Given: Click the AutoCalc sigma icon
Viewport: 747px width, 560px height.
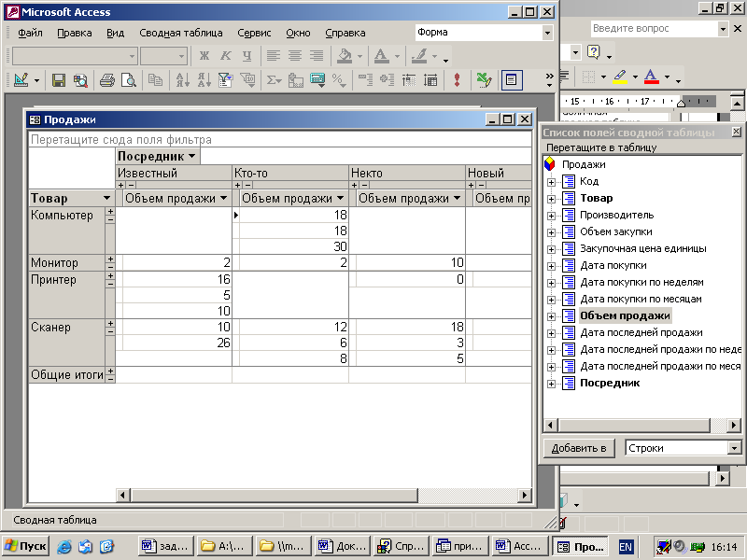Looking at the screenshot, I should (274, 80).
